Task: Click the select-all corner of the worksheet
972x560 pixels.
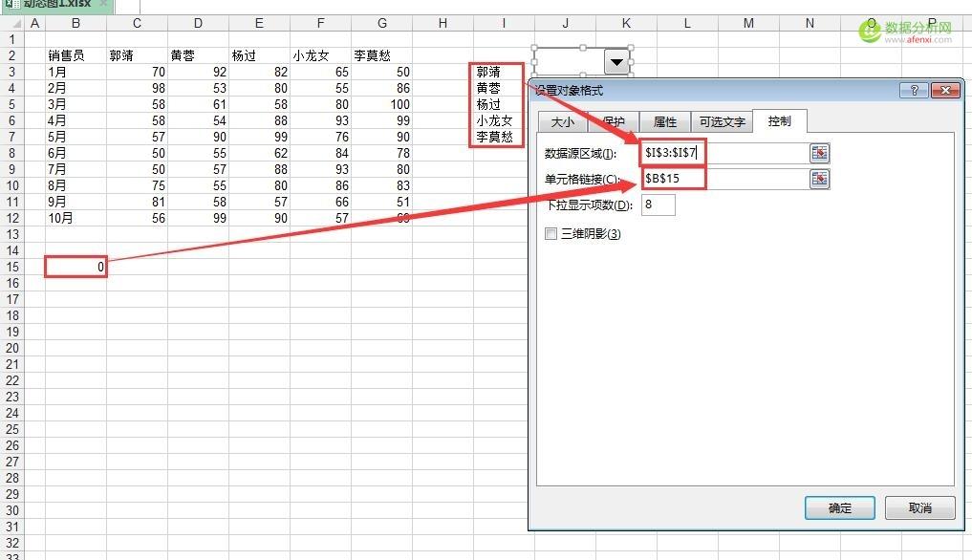Action: pyautogui.click(x=11, y=23)
